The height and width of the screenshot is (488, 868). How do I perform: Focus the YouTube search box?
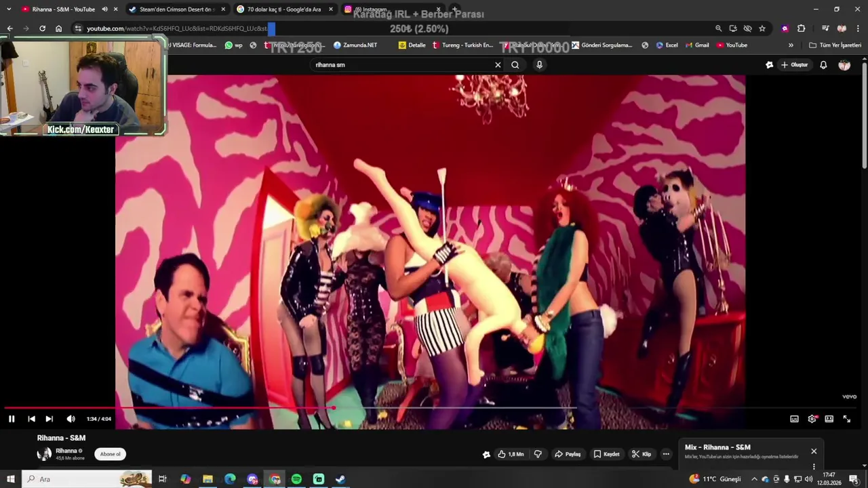[403, 65]
